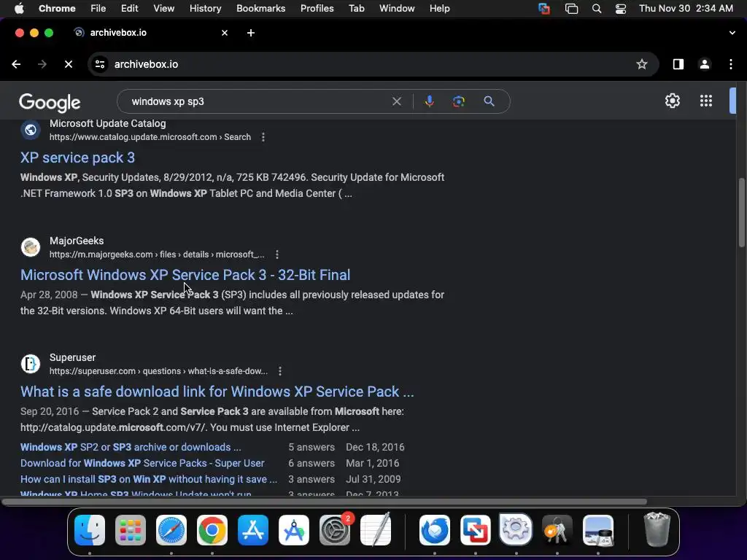Open 'Microsoft Windows XP Service Pack 3 - 32-Bit Final'
The height and width of the screenshot is (560, 747).
point(185,275)
